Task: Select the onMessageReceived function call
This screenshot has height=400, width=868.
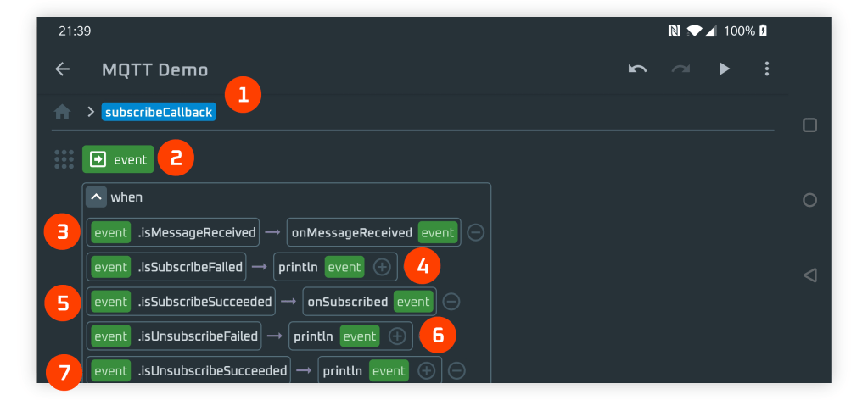Action: [x=351, y=232]
